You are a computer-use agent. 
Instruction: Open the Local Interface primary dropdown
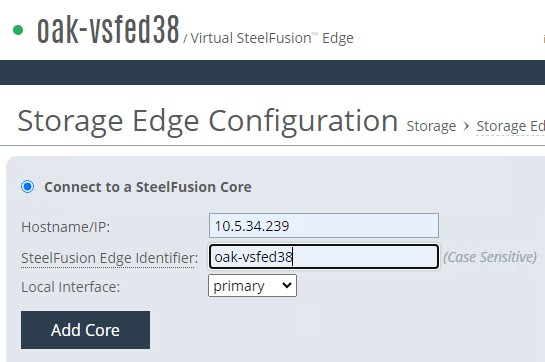252,285
